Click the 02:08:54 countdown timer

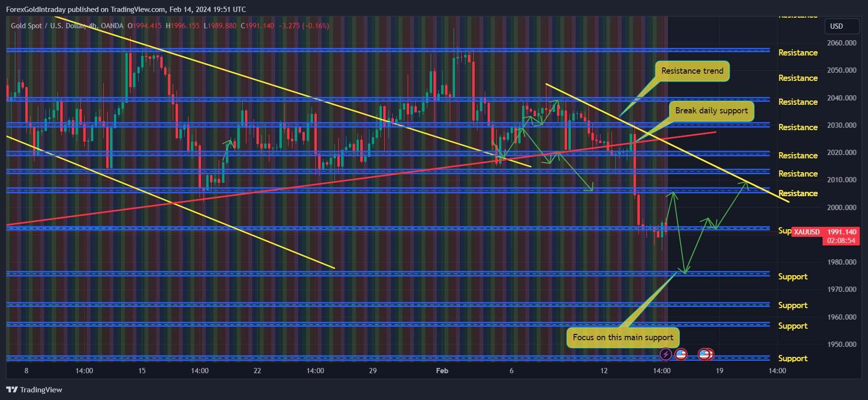[x=841, y=241]
